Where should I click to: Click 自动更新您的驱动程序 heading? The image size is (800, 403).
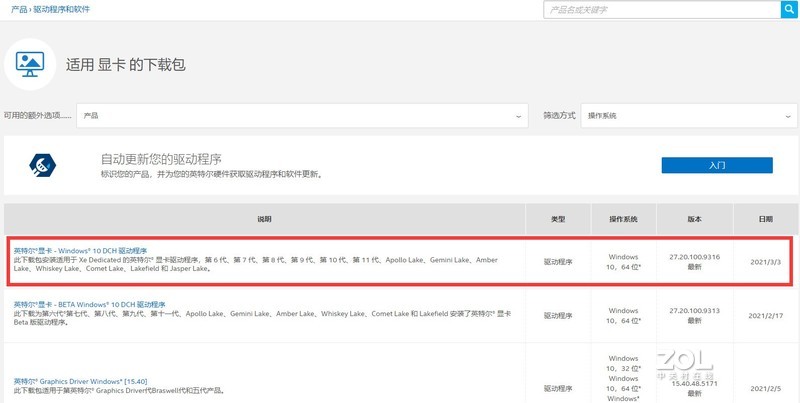[161, 159]
